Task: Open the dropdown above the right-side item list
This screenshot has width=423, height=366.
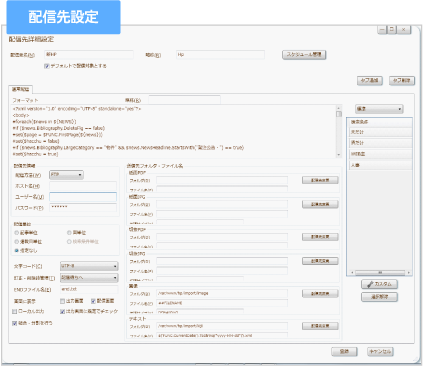Action: [379, 109]
